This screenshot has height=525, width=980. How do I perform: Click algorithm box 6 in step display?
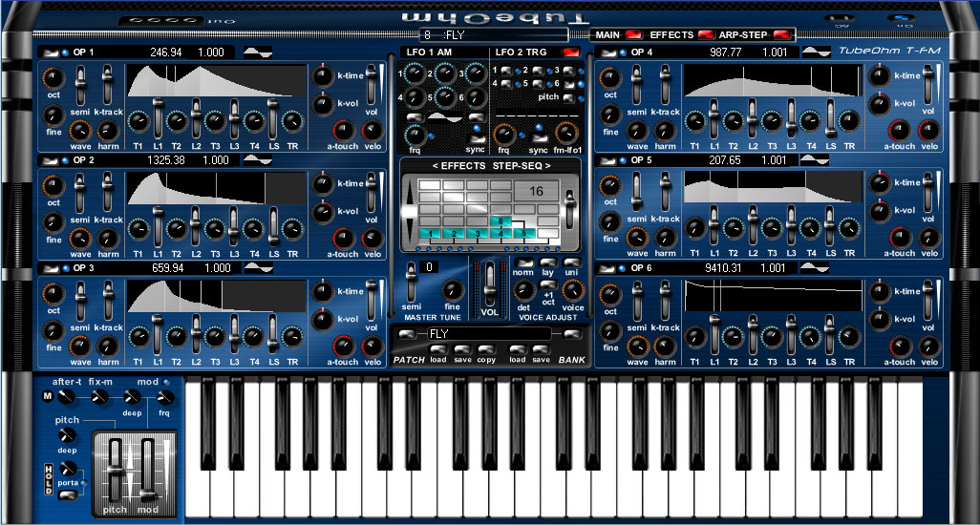point(501,221)
